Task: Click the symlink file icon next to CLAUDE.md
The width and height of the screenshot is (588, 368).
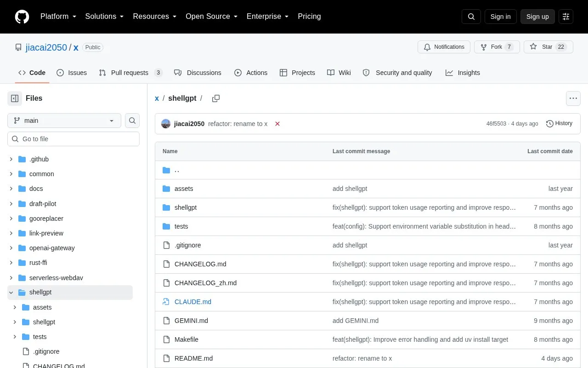Action: [x=166, y=302]
